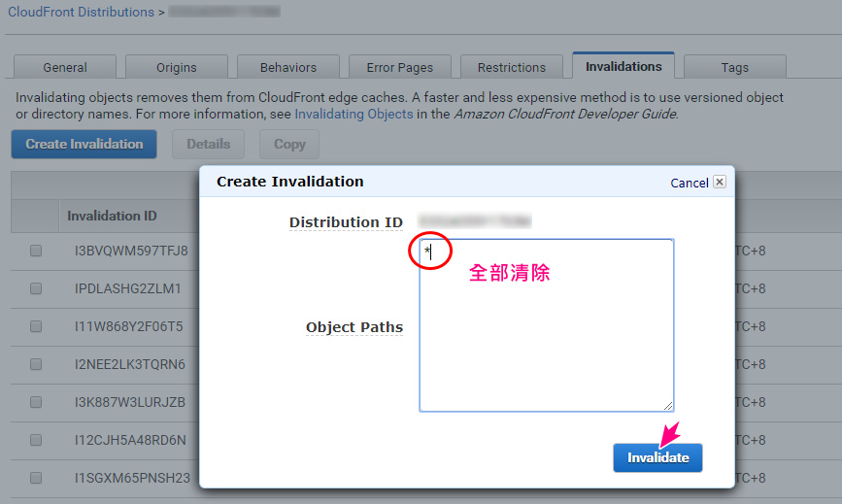This screenshot has width=842, height=504.
Task: Select invalidation ID I3K887W3LURJZB text
Action: pos(130,402)
